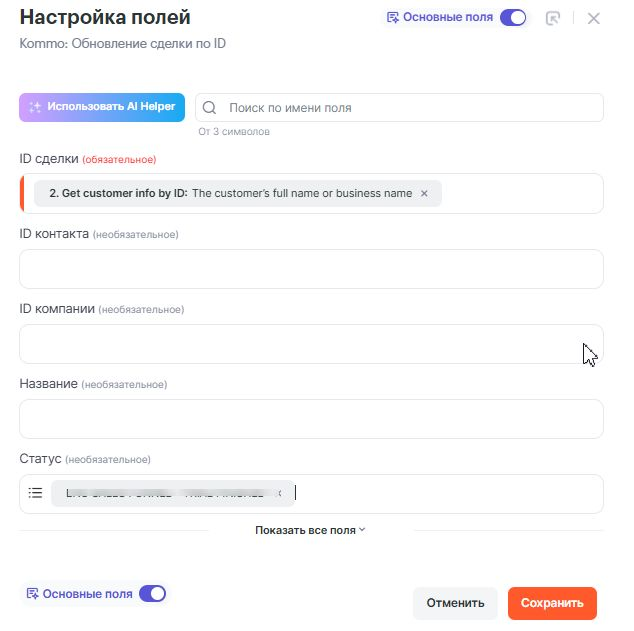Click the AI Helper sparkle icon
The image size is (634, 631).
pos(35,107)
